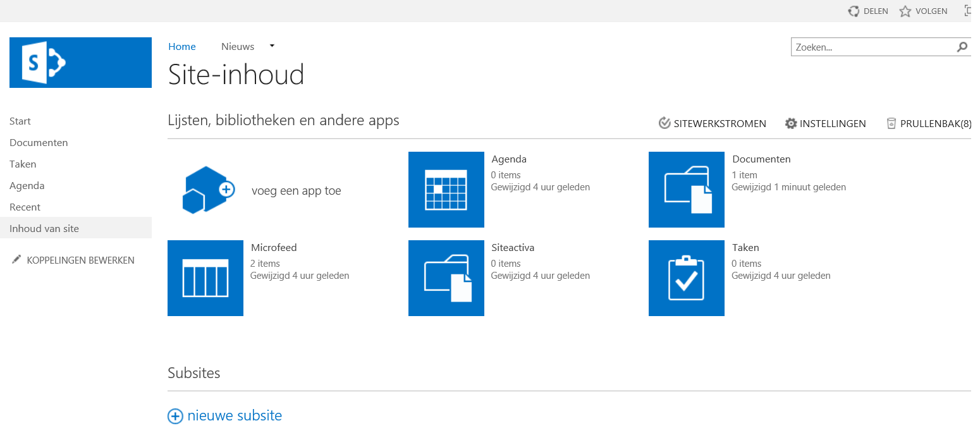
Task: Open the Siteactiva folder tile
Action: coord(446,278)
